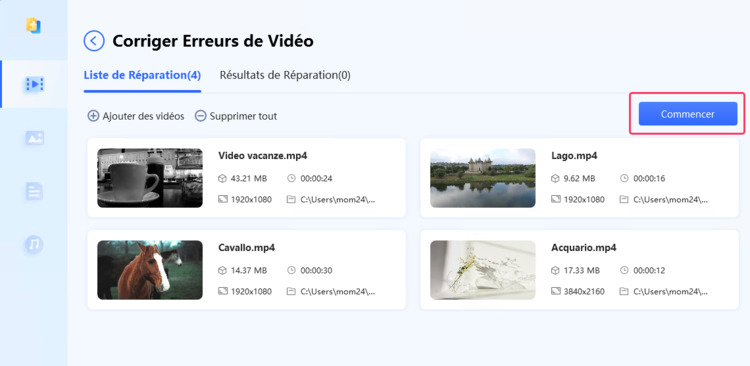
Task: Switch to Liste de Réparation(4) tab
Action: coord(142,75)
